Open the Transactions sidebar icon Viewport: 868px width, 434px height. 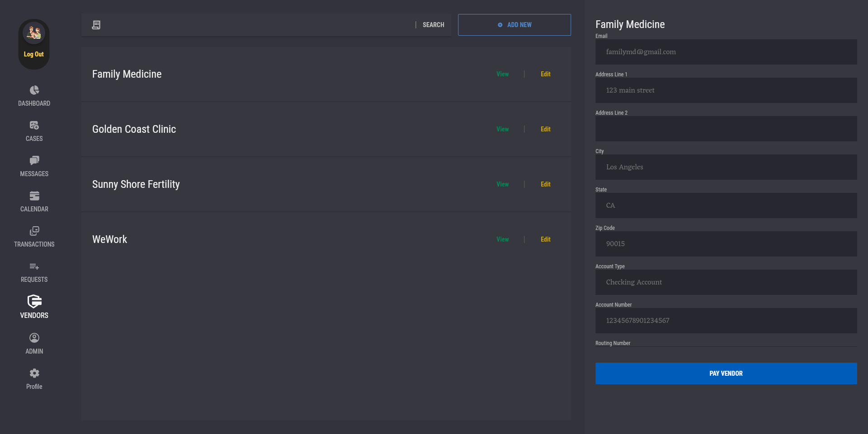pyautogui.click(x=34, y=231)
